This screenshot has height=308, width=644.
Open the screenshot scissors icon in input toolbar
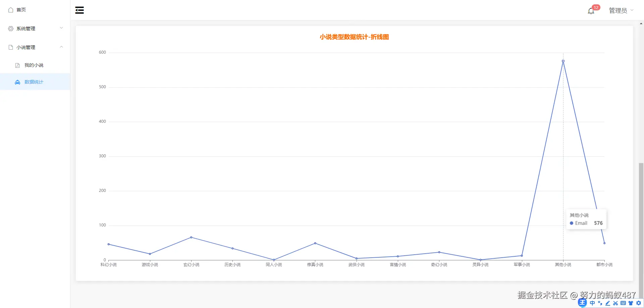click(x=615, y=303)
